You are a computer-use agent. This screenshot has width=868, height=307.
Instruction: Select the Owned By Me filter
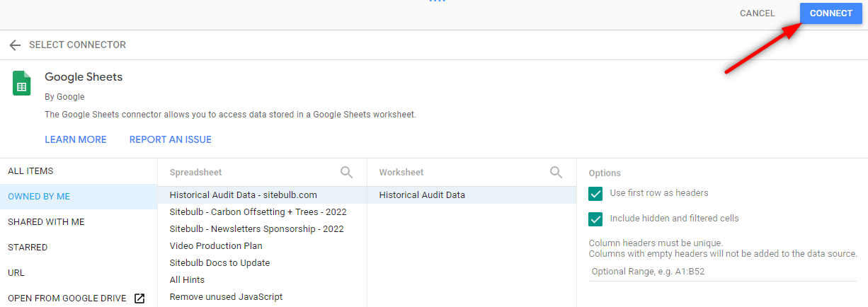pos(79,197)
